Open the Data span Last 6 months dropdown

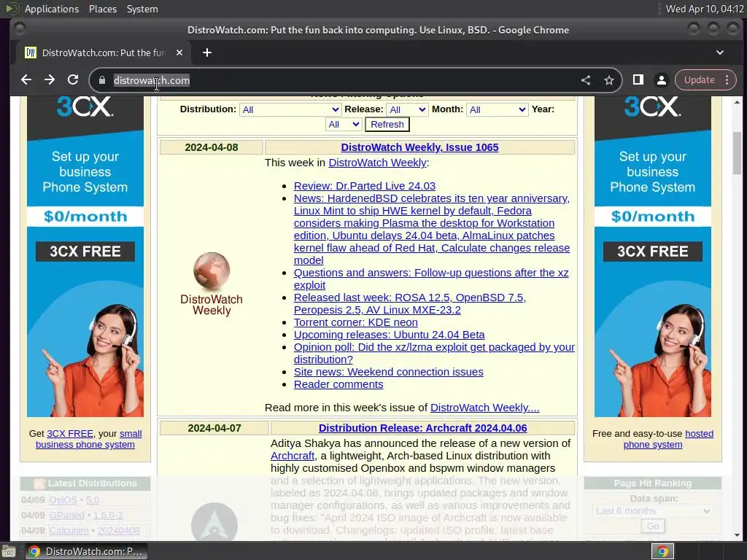[x=653, y=511]
